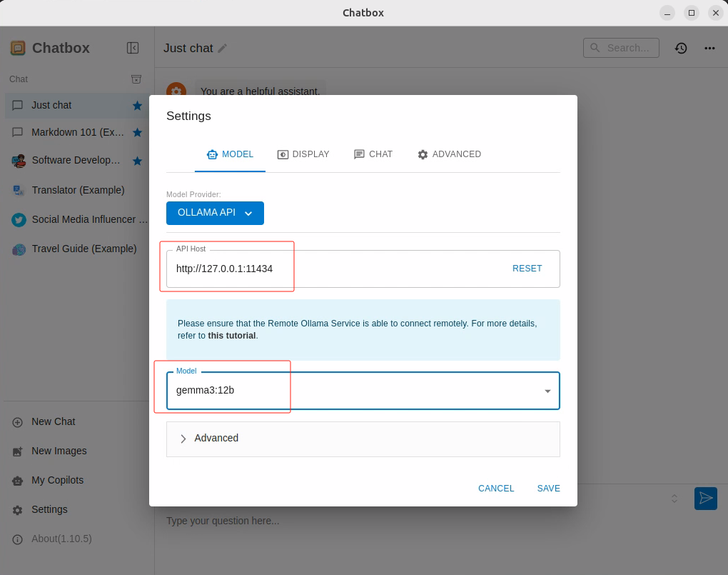
Task: Click the blue send message icon
Action: (x=705, y=498)
